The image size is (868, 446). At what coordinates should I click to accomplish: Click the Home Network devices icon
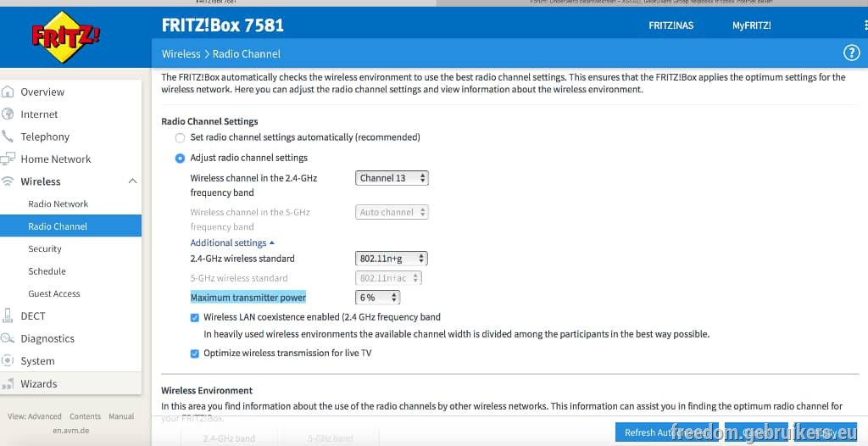[x=8, y=159]
